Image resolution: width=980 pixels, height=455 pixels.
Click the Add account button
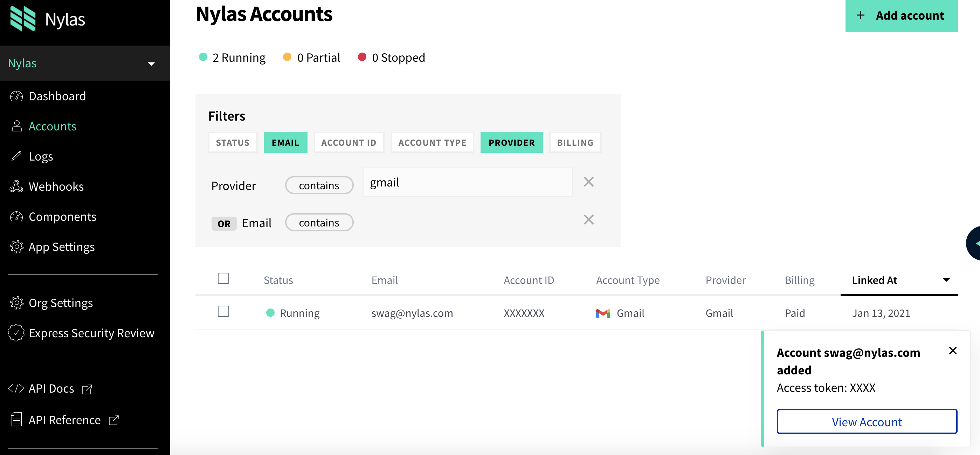point(902,16)
